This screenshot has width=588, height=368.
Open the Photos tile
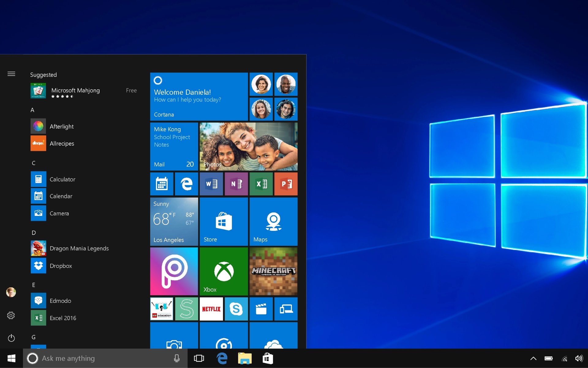pyautogui.click(x=248, y=147)
